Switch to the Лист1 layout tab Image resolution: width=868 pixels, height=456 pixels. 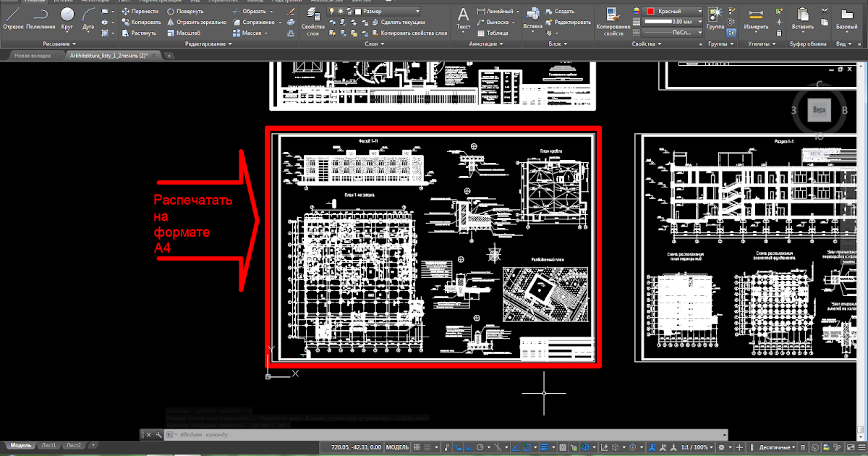pyautogui.click(x=48, y=445)
